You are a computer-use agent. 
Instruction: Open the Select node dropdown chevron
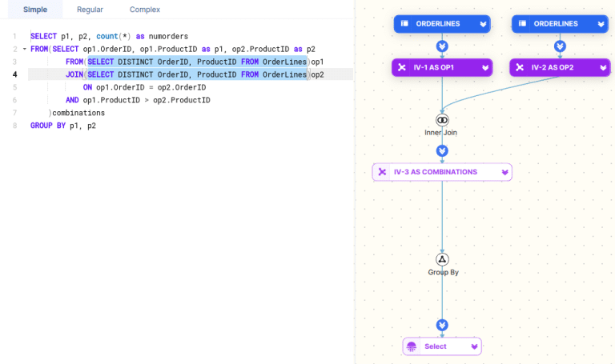(474, 346)
